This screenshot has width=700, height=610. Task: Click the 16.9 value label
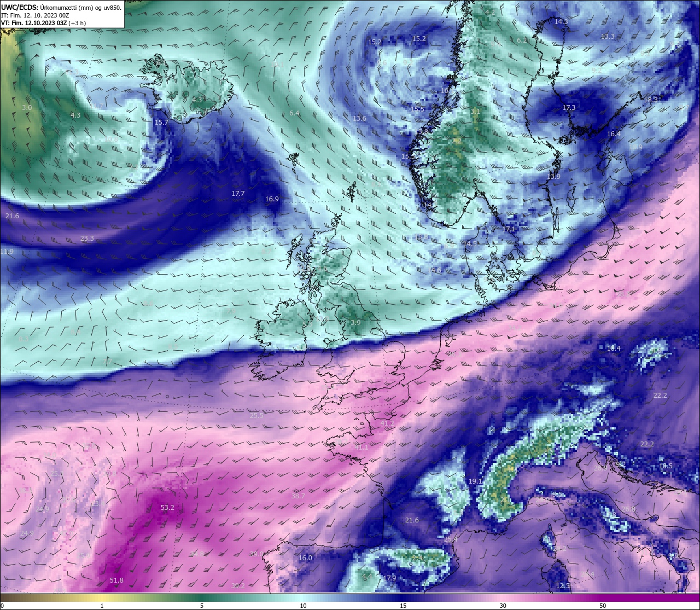(x=272, y=199)
